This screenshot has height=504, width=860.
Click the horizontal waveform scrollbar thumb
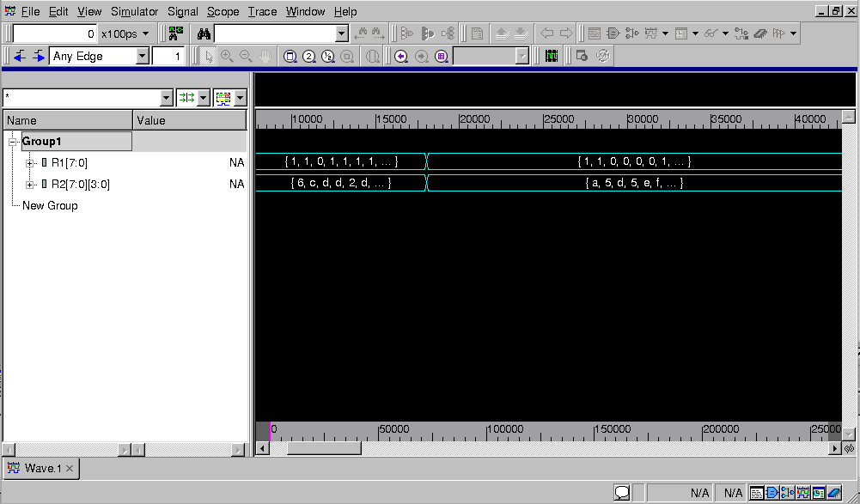pyautogui.click(x=324, y=448)
